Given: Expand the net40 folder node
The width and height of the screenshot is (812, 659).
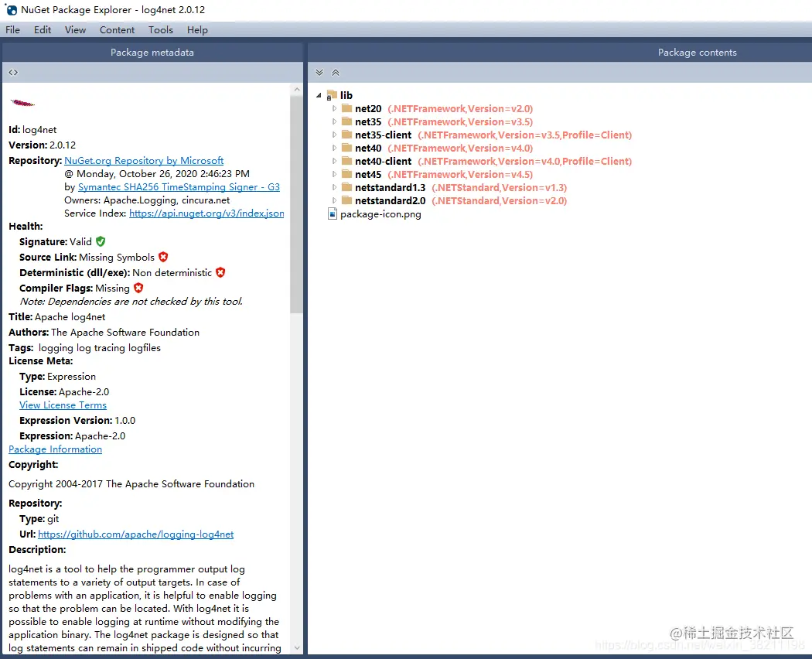Looking at the screenshot, I should pos(334,149).
